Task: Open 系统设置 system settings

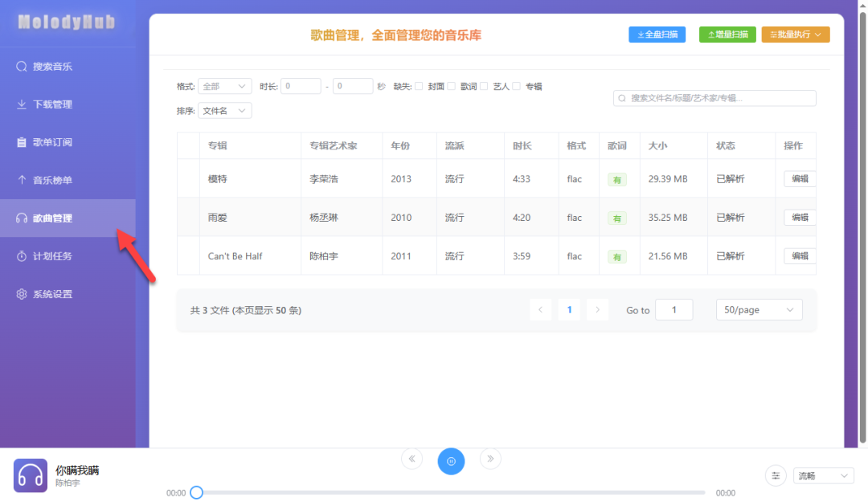Action: (52, 294)
